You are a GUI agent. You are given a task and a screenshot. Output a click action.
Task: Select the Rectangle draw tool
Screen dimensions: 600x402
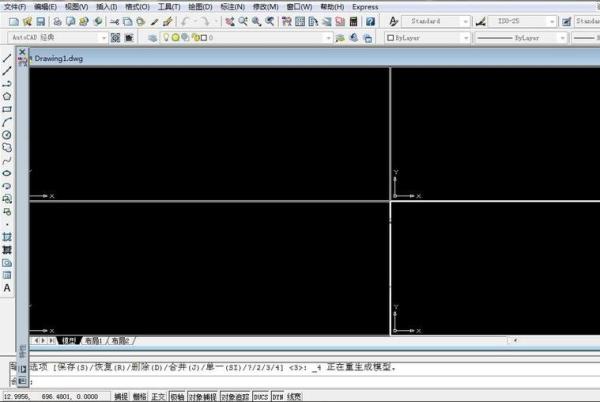pos(7,109)
